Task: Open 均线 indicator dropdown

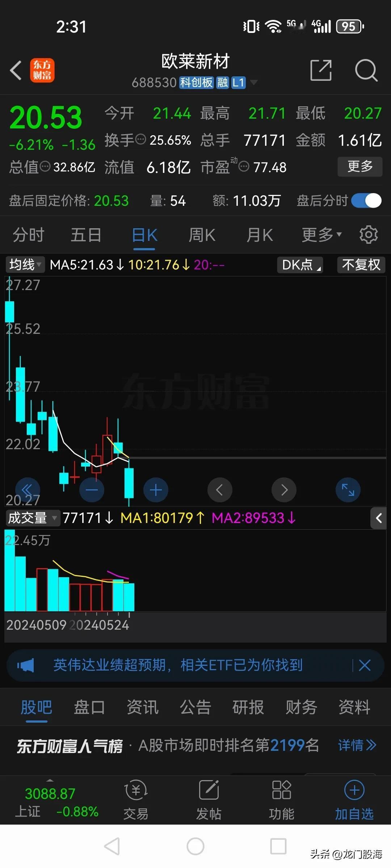Action: tap(25, 265)
